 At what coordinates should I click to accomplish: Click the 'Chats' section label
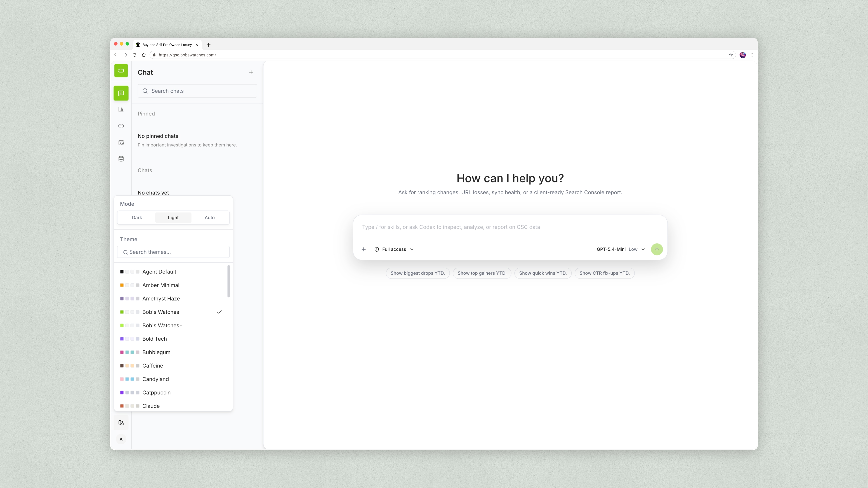(145, 170)
